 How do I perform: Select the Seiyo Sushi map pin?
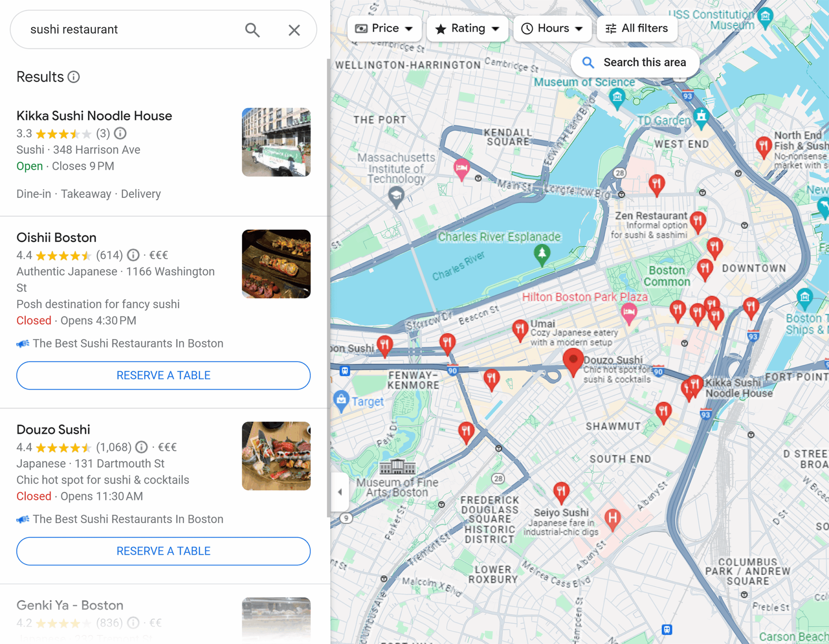point(561,492)
